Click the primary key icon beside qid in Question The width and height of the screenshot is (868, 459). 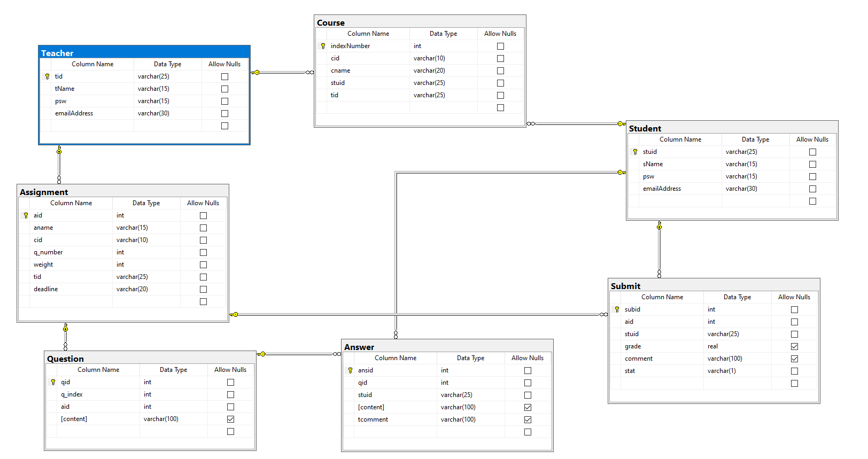[53, 382]
